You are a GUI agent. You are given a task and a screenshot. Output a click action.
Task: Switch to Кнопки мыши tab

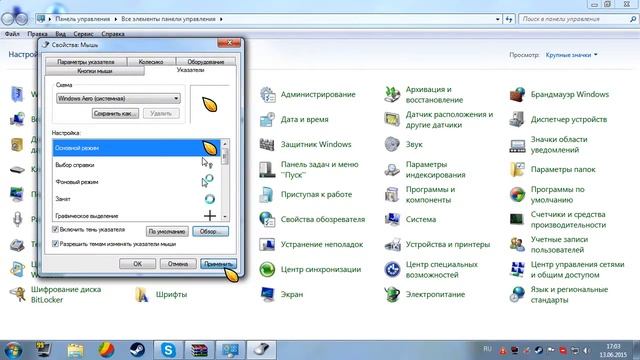(95, 71)
